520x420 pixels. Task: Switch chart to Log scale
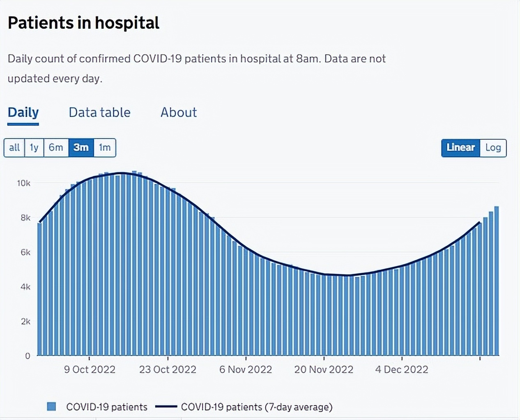493,148
